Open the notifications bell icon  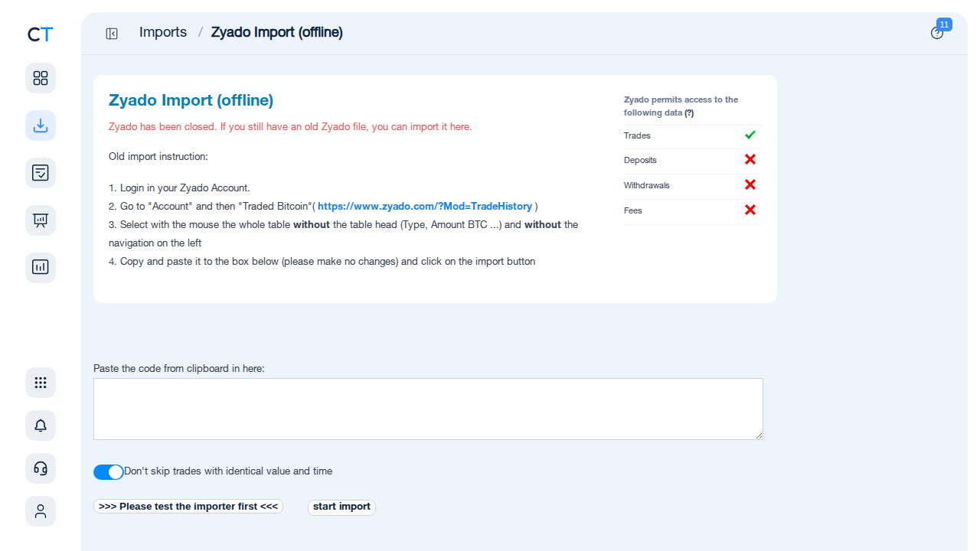pos(41,425)
